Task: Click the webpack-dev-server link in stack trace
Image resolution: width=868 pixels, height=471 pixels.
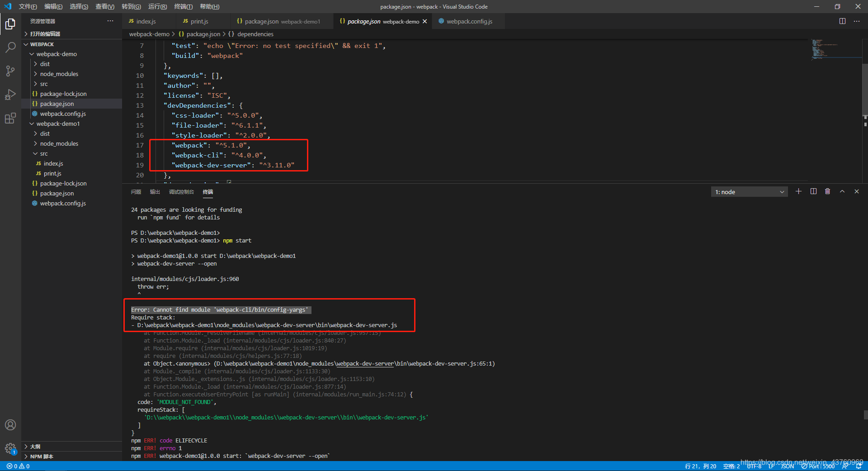Action: click(365, 364)
